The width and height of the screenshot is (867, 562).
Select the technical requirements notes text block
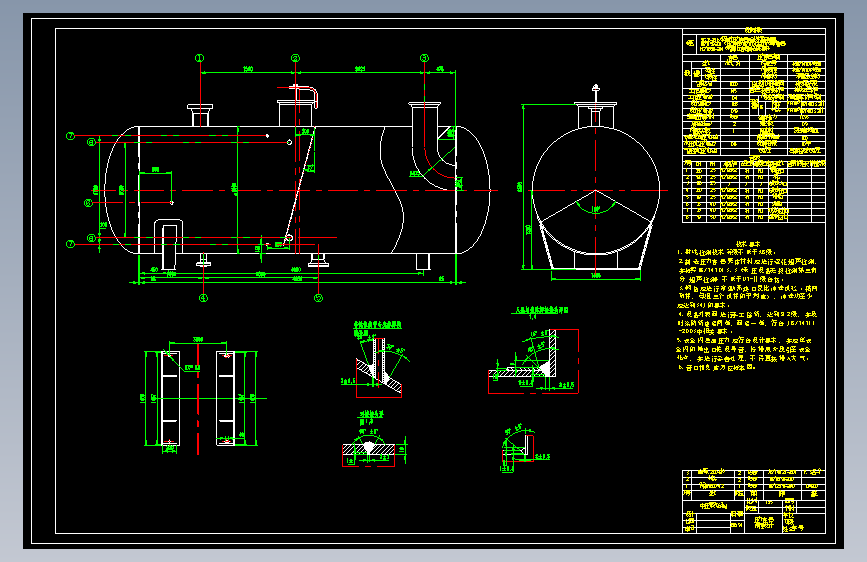coord(748,306)
